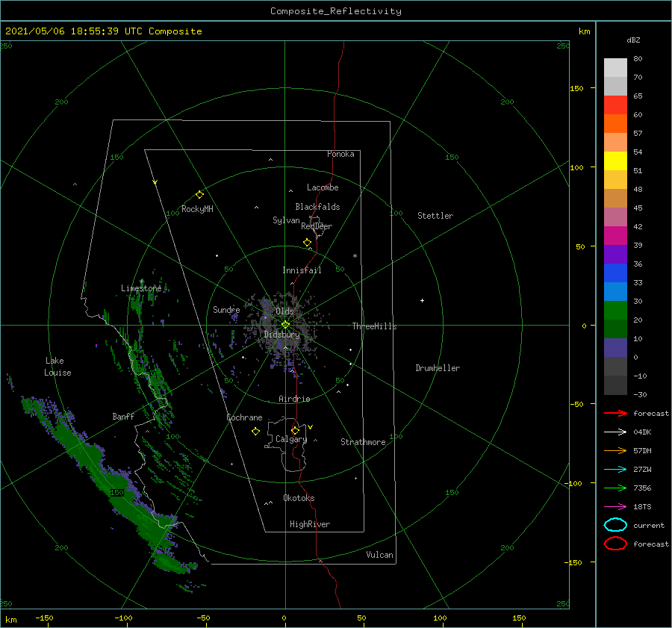Viewport: 672px width, 628px height.
Task: Click the 18TS legend text
Action: click(x=642, y=507)
